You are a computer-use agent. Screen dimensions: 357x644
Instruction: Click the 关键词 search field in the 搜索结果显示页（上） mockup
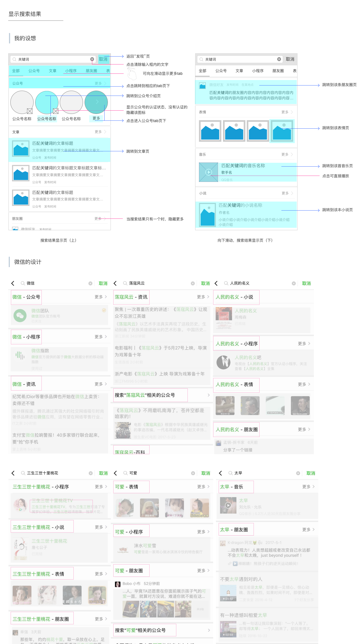click(x=53, y=59)
